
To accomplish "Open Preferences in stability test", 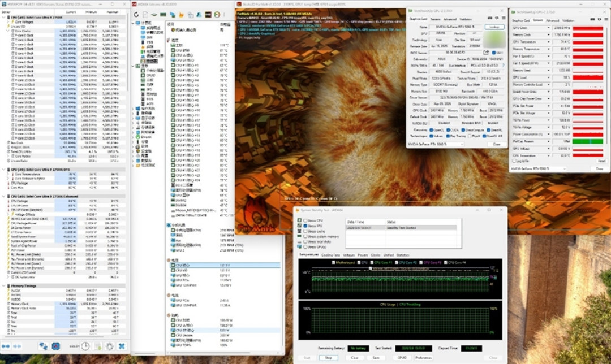I will [423, 357].
